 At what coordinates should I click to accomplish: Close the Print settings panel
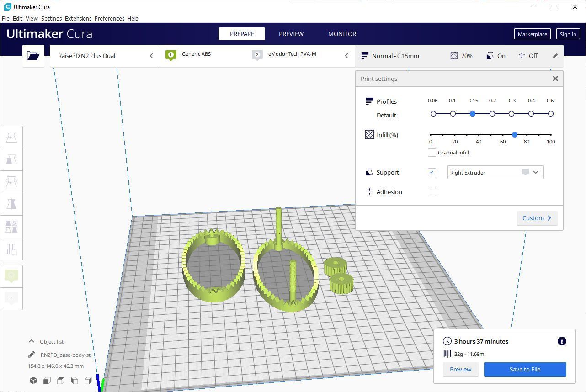coord(555,79)
